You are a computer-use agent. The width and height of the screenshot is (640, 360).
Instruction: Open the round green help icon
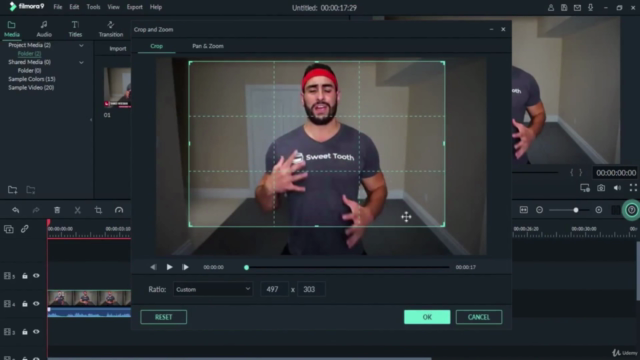tap(631, 210)
